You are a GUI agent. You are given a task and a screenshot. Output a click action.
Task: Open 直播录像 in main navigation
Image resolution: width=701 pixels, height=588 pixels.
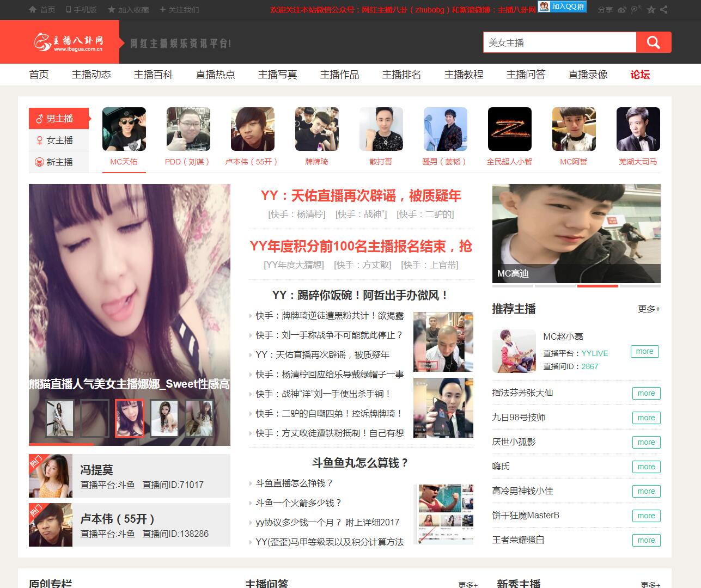[x=588, y=75]
